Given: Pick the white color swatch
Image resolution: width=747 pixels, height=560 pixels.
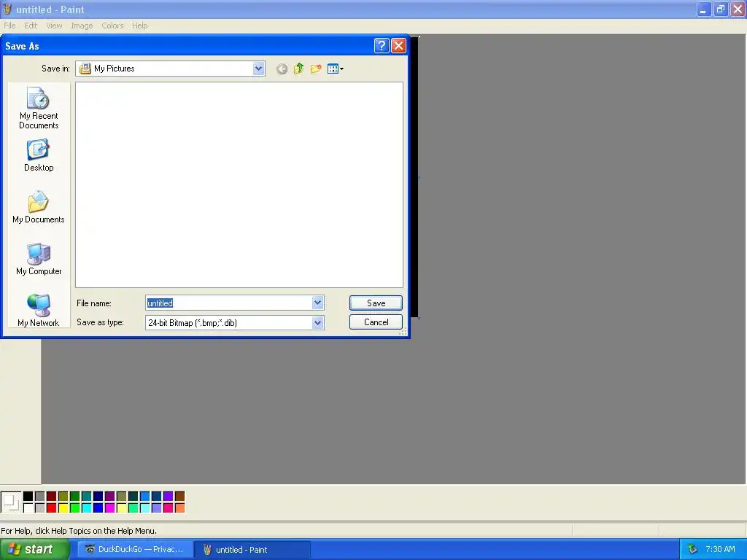Looking at the screenshot, I should [x=28, y=507].
